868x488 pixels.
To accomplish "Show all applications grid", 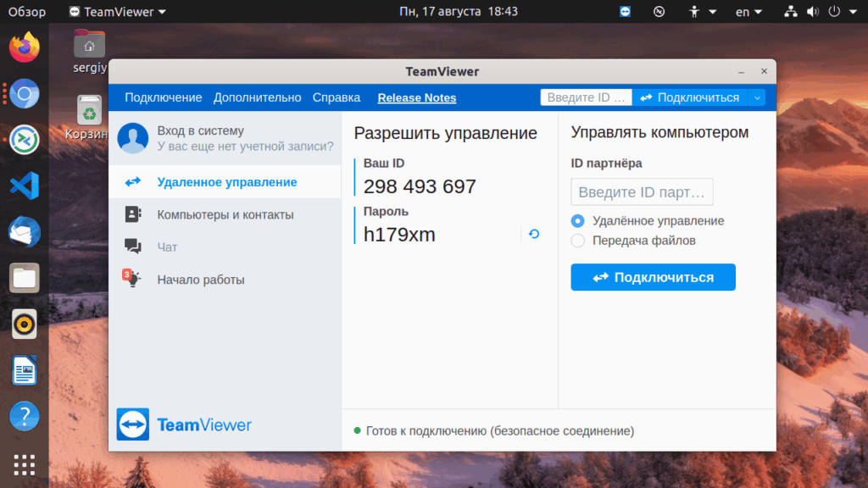I will pos(25,465).
